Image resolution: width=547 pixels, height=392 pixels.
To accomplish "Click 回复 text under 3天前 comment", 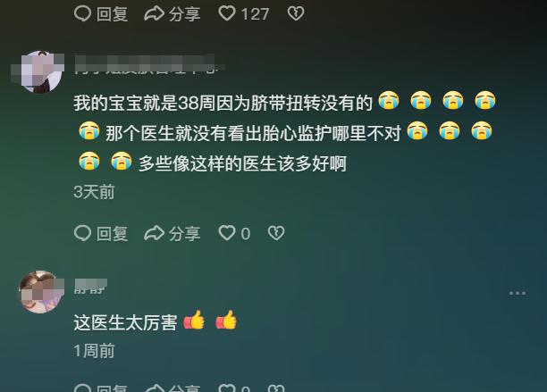I will pyautogui.click(x=112, y=233).
